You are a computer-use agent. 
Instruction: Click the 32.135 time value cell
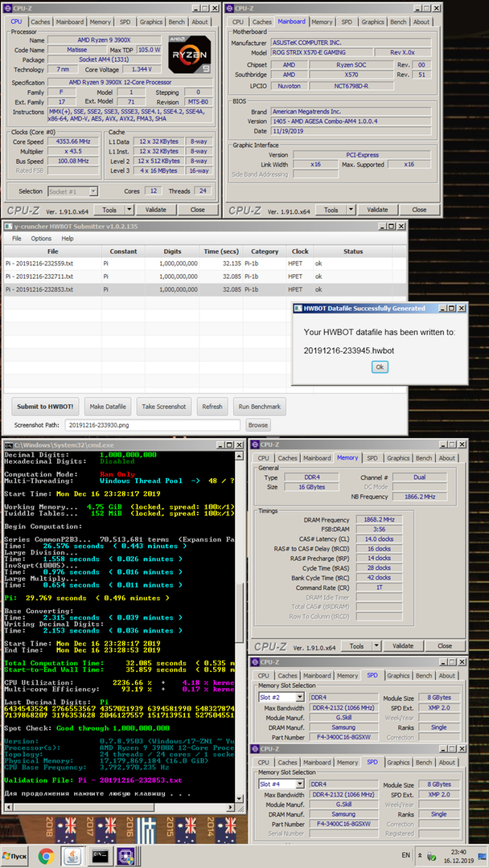(x=221, y=264)
